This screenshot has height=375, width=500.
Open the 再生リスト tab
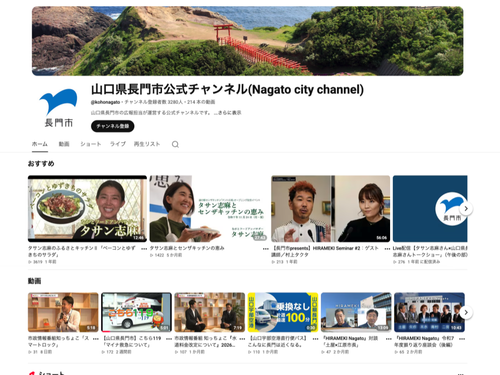point(147,144)
